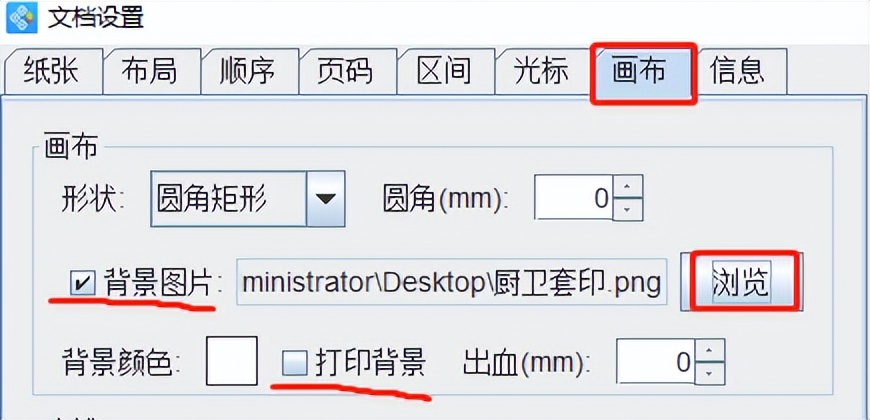This screenshot has width=870, height=420.
Task: Switch to the 布局 tab
Action: pyautogui.click(x=150, y=71)
